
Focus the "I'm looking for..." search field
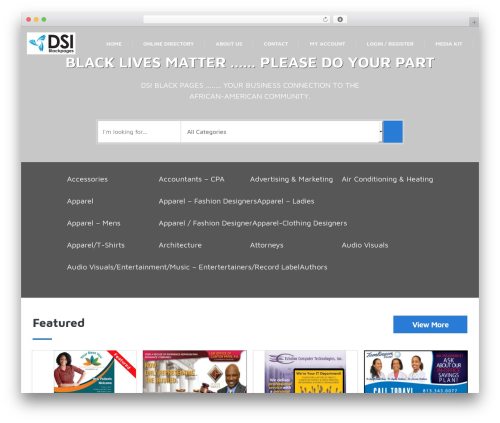click(x=139, y=132)
